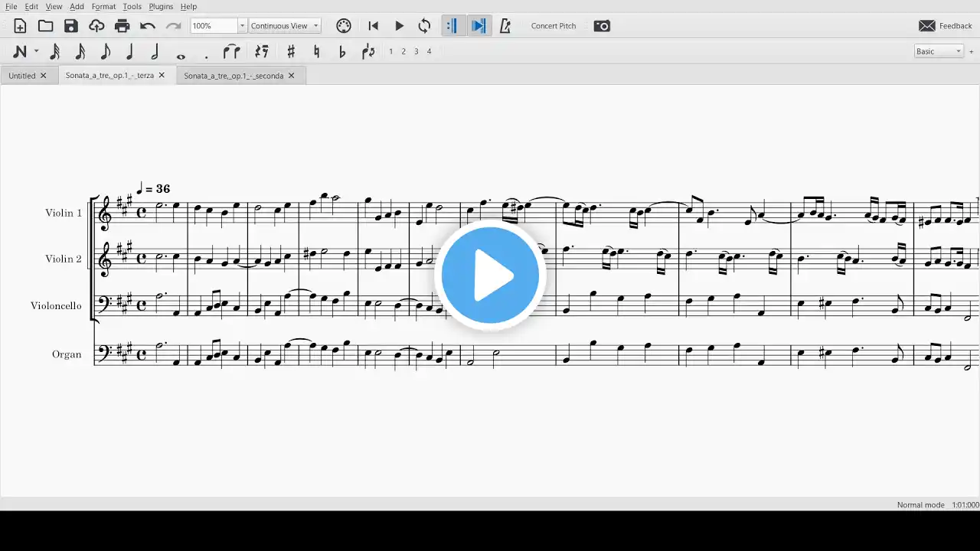Click the large blue play button overlay
980x551 pixels.
pyautogui.click(x=490, y=275)
